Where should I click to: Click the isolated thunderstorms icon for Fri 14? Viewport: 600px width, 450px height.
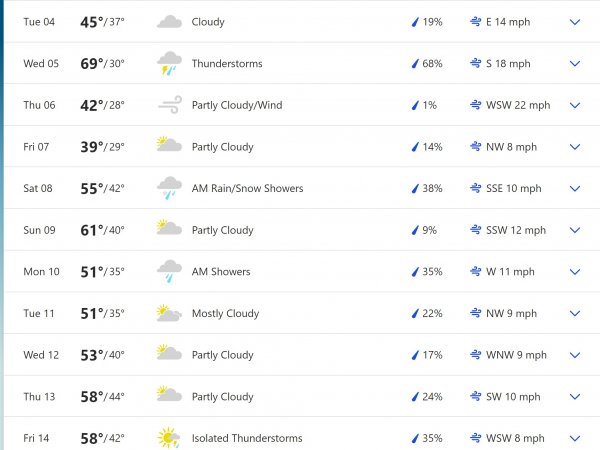pos(169,438)
